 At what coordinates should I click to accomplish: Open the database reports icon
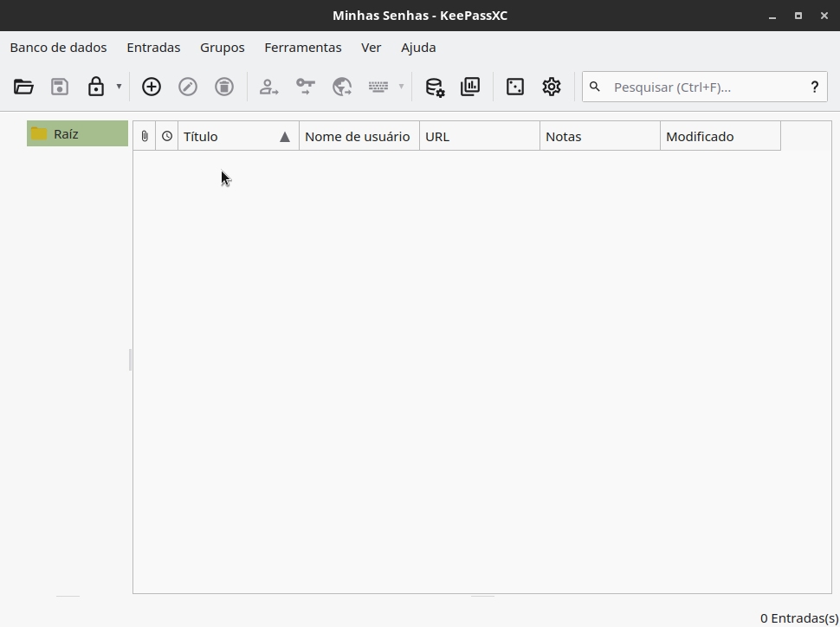[x=470, y=87]
